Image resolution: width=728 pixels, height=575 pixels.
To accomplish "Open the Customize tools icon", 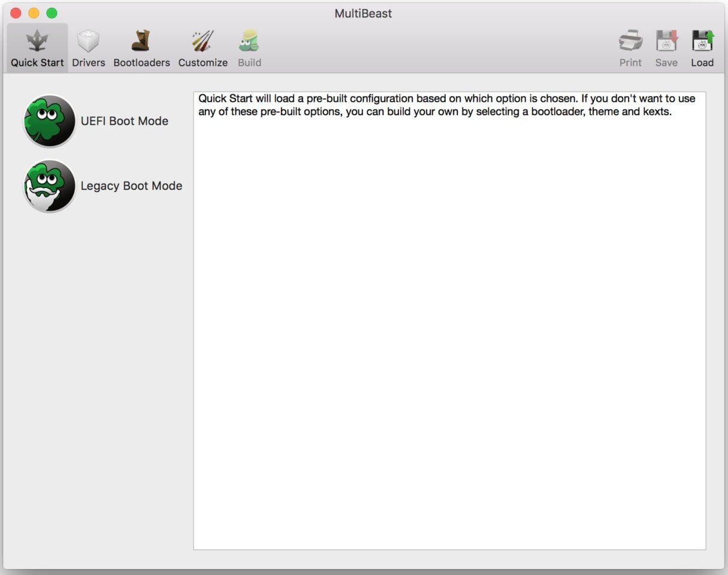I will pyautogui.click(x=203, y=41).
